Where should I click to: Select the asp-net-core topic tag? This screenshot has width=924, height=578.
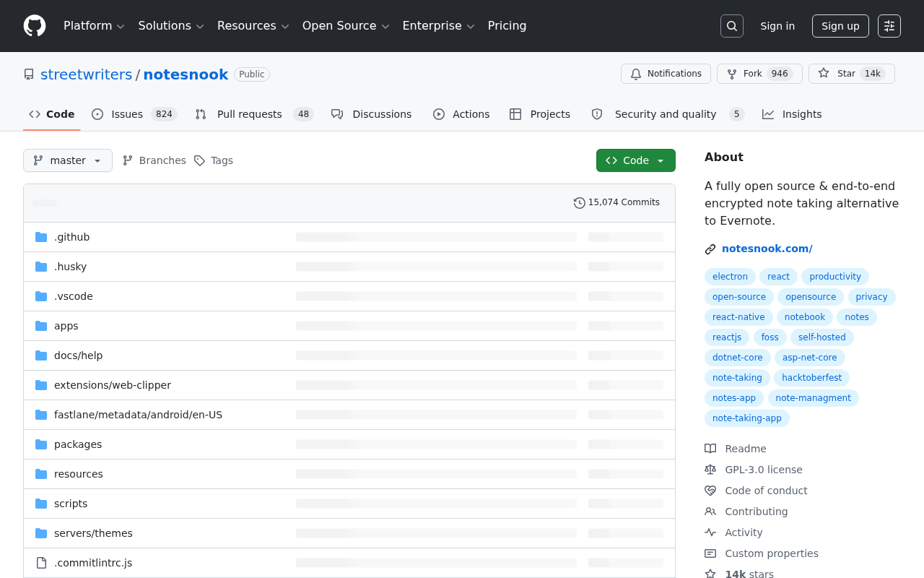(810, 358)
